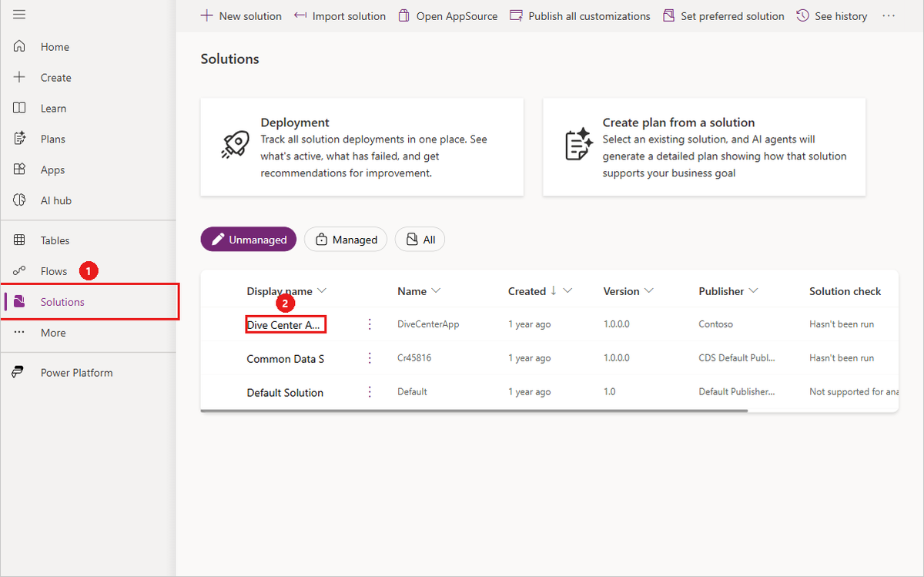Select Solutions in the left navigation
924x577 pixels.
pyautogui.click(x=62, y=302)
